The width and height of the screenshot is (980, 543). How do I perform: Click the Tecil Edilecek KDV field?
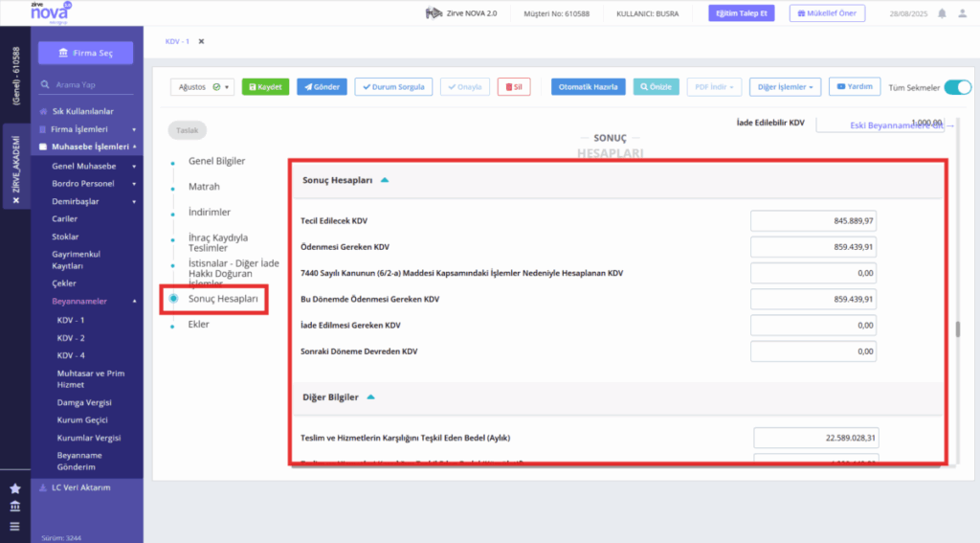click(x=813, y=221)
